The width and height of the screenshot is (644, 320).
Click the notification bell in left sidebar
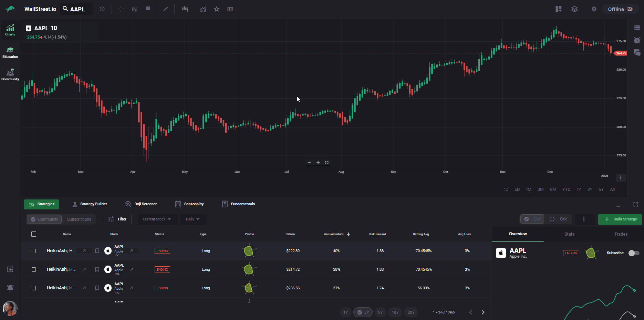tap(10, 288)
